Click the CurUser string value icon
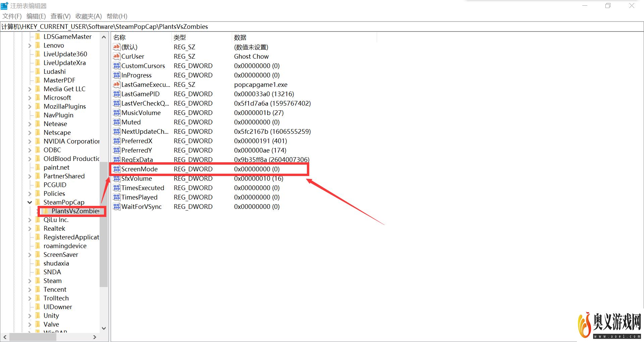The height and width of the screenshot is (342, 644). coord(116,56)
